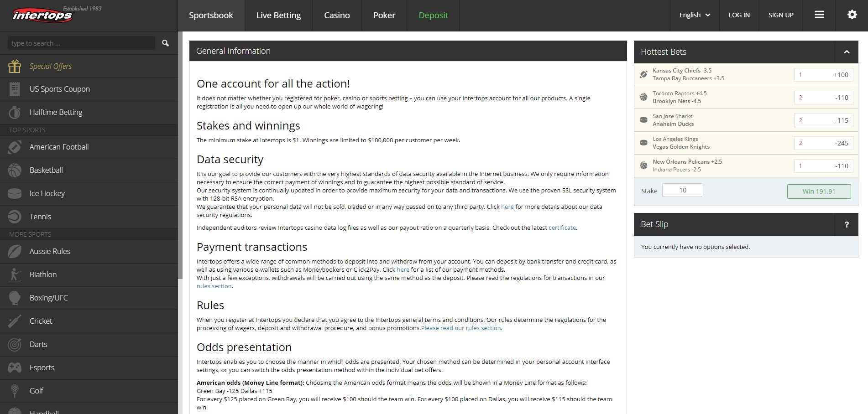Click the Darts target icon
This screenshot has height=414, width=868.
[x=15, y=344]
